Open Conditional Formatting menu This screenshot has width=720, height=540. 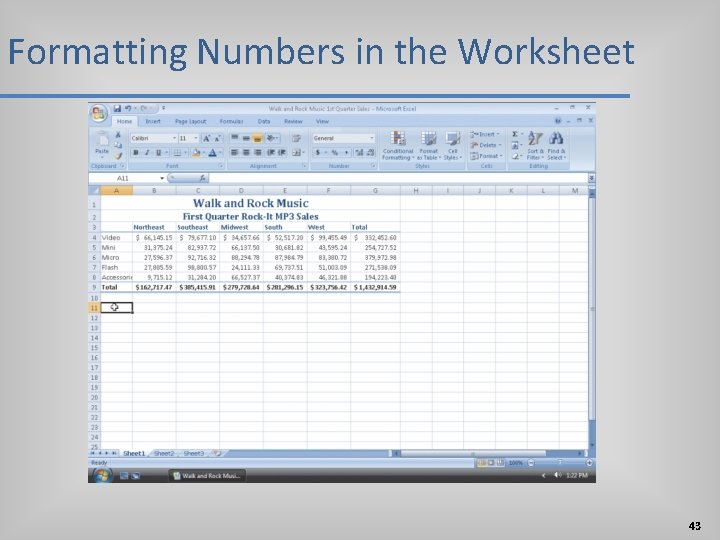pos(398,146)
